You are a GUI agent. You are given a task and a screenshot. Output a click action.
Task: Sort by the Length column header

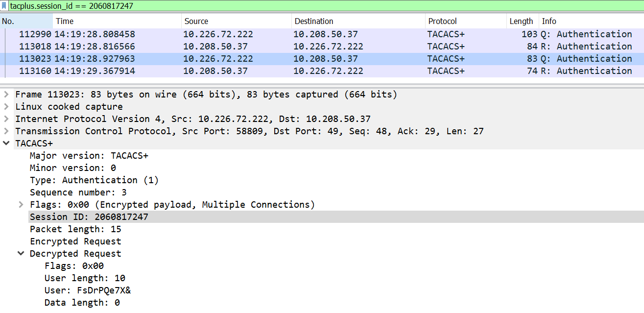[x=522, y=22]
